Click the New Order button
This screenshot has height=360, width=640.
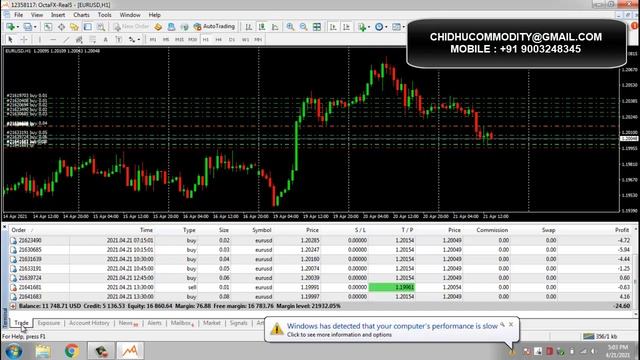tap(131, 27)
